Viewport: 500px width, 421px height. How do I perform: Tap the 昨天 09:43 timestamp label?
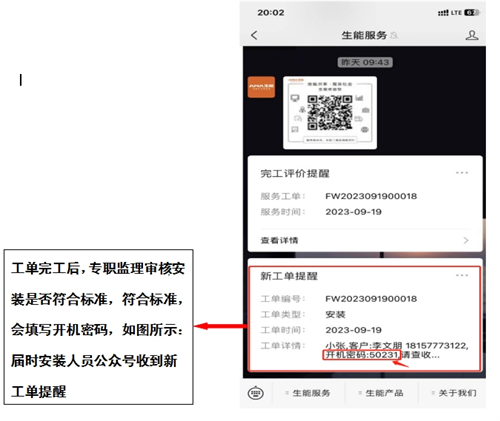pos(365,62)
